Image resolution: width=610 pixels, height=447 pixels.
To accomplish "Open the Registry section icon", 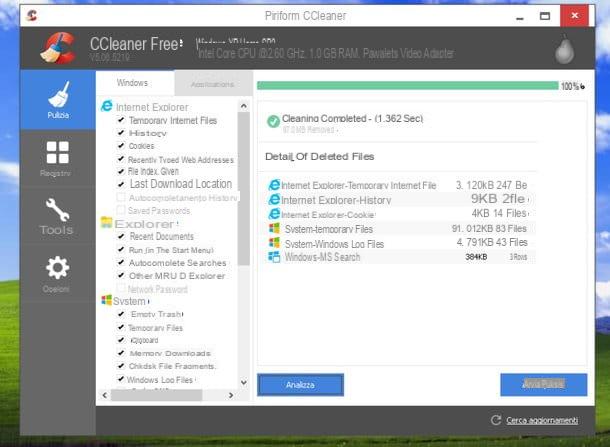I will [58, 153].
